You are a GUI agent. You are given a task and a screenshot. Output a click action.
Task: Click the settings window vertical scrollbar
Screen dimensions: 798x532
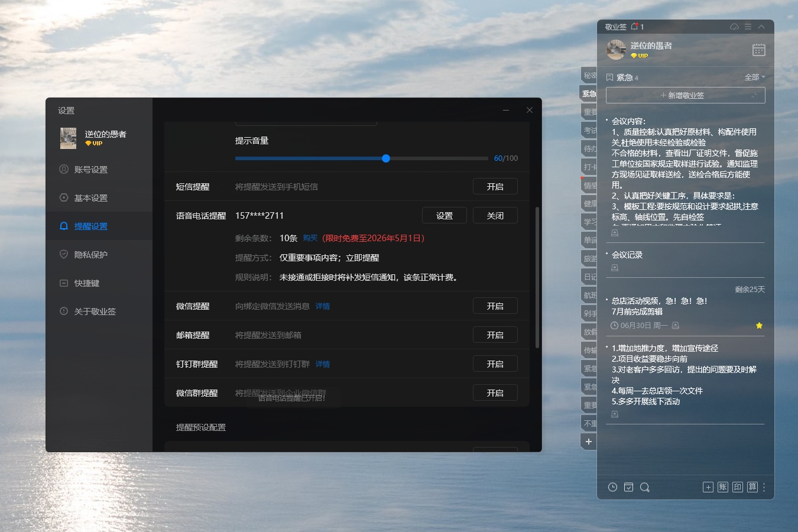point(537,277)
